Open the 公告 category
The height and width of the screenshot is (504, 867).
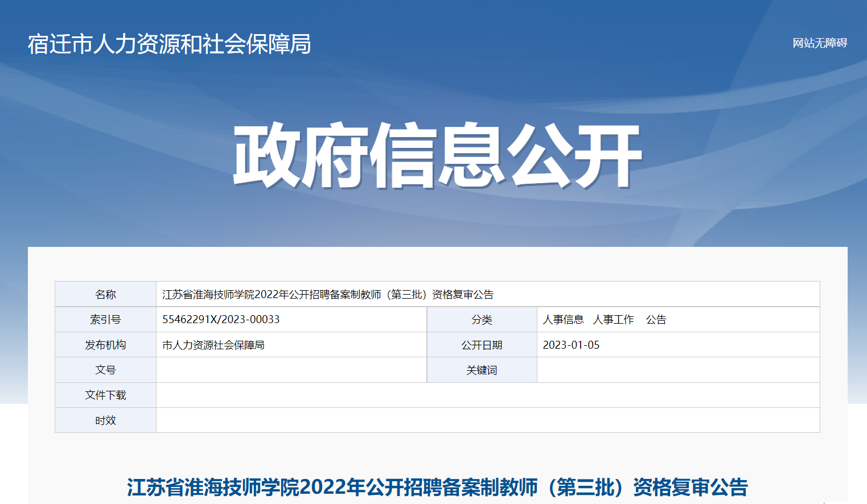(656, 320)
